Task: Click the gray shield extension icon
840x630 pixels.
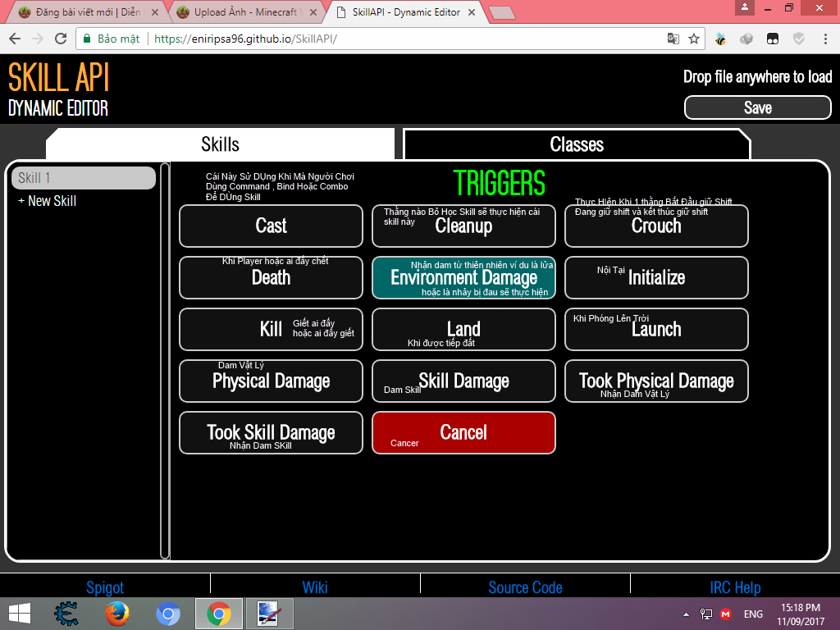Action: click(799, 39)
